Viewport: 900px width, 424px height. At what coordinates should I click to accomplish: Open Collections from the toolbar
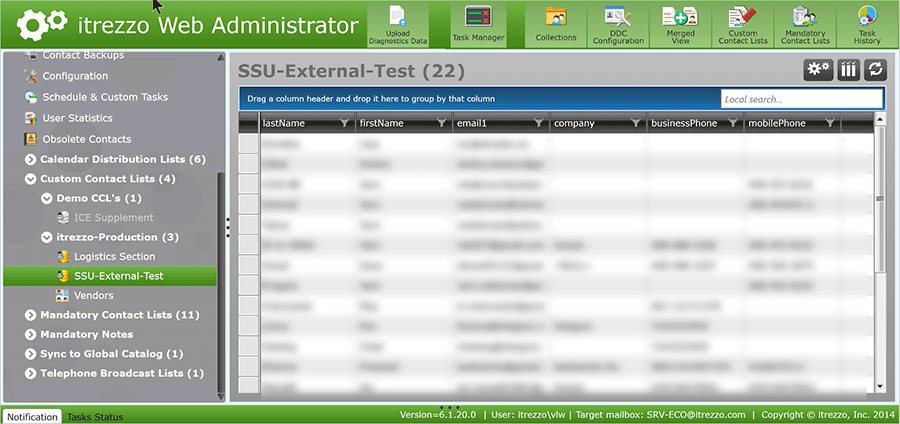click(x=556, y=25)
